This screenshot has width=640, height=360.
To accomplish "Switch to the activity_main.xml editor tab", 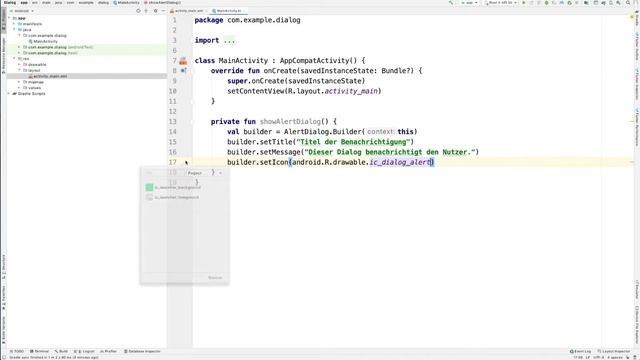I will 189,11.
